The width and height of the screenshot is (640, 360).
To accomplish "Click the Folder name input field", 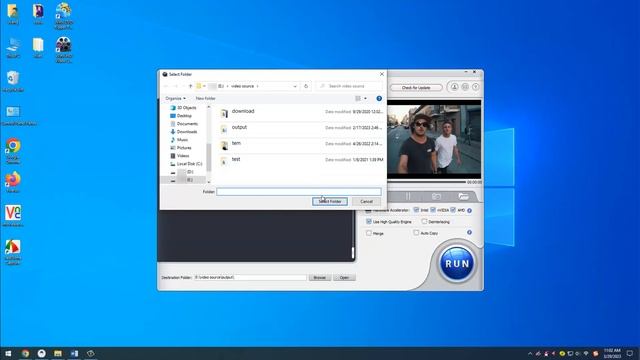I will coord(298,191).
